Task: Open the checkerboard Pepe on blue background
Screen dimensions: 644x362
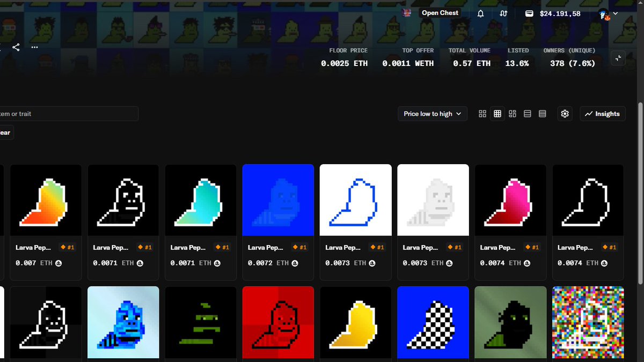Action: click(x=433, y=322)
